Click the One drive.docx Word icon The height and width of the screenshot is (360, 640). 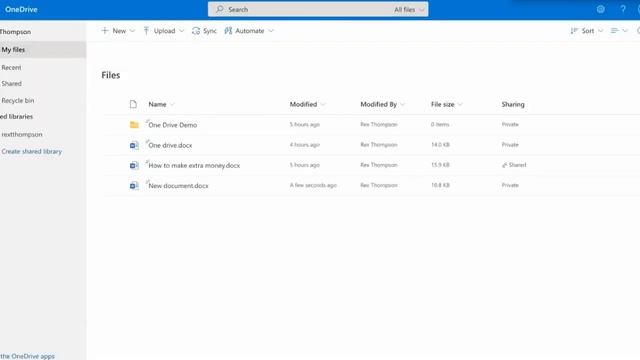(134, 145)
